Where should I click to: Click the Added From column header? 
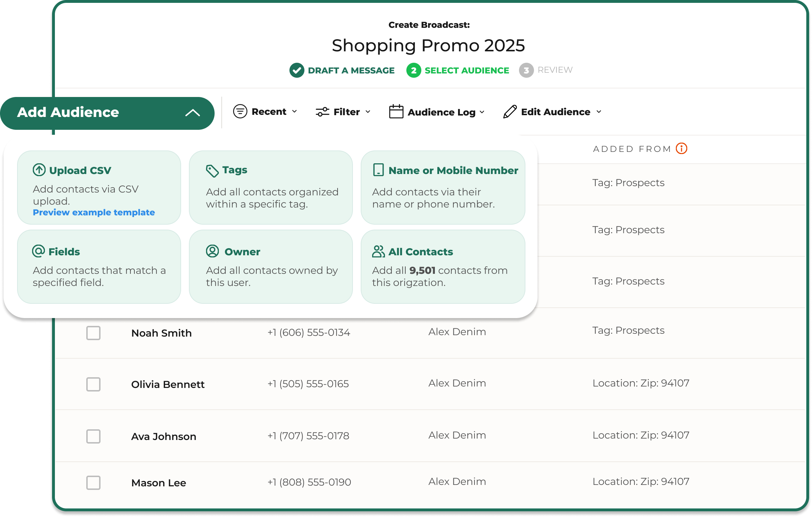[x=632, y=149]
